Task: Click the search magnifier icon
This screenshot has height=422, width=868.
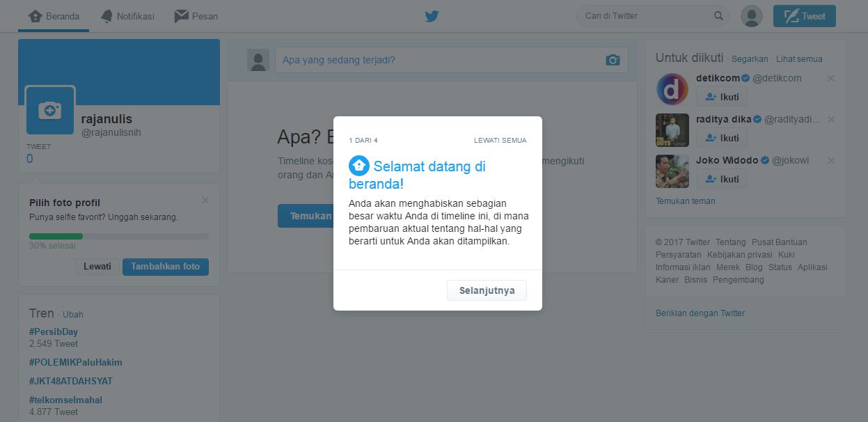Action: click(x=718, y=16)
